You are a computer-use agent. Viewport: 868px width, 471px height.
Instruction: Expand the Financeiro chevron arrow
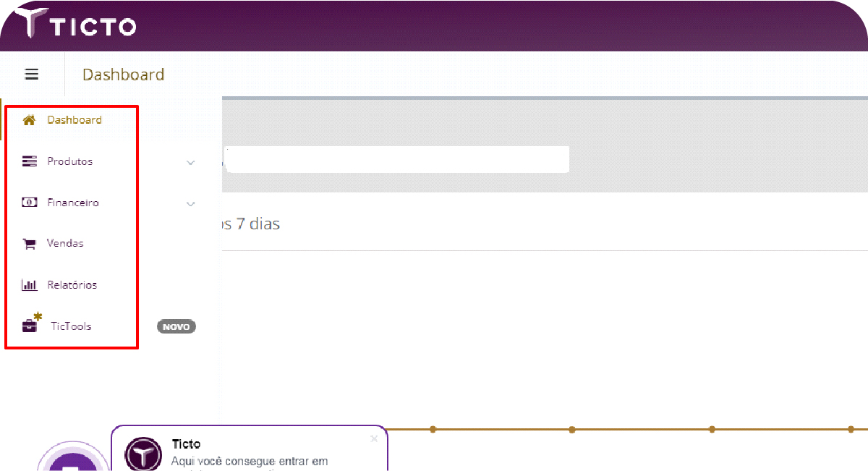pos(191,203)
